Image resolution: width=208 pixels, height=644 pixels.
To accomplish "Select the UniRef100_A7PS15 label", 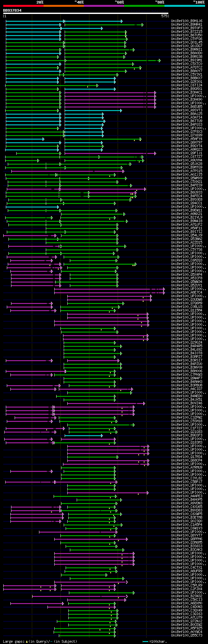I will [x=187, y=171].
